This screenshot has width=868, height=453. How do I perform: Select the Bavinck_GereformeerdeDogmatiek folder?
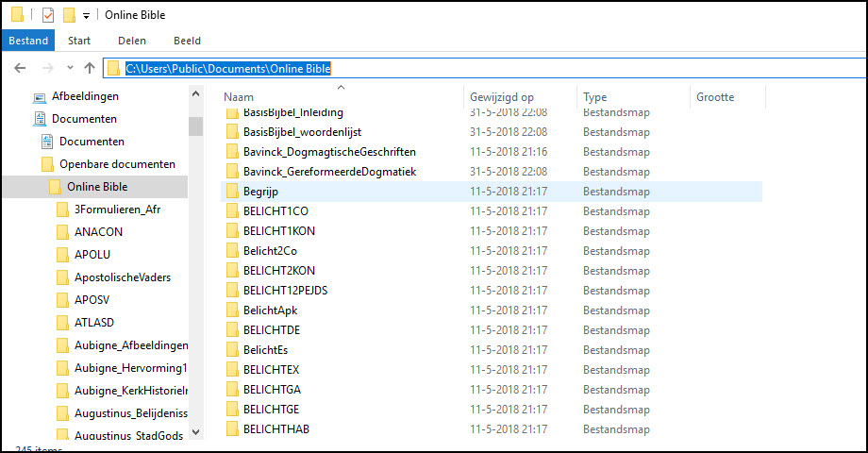coord(329,172)
